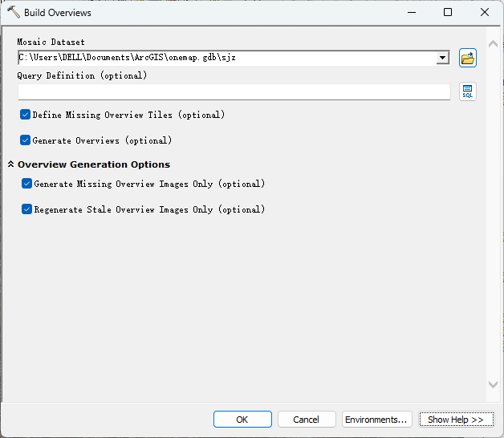Maximize the Build Overviews window
504x438 pixels.
click(x=448, y=12)
